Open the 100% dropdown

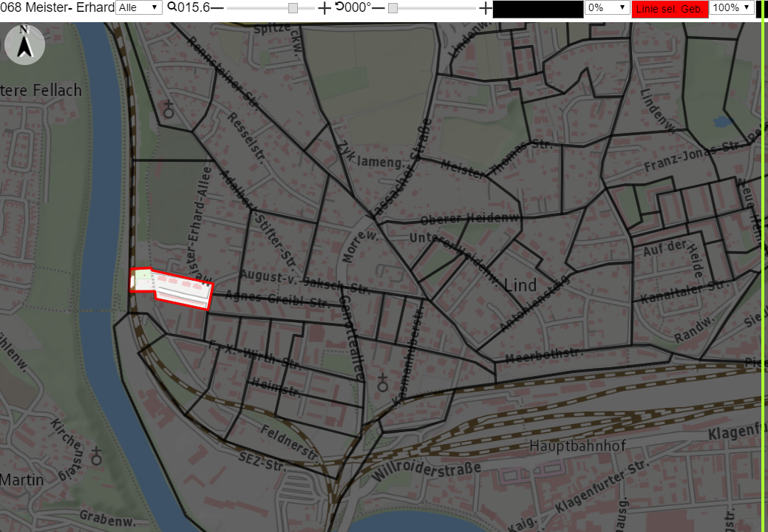pyautogui.click(x=732, y=7)
